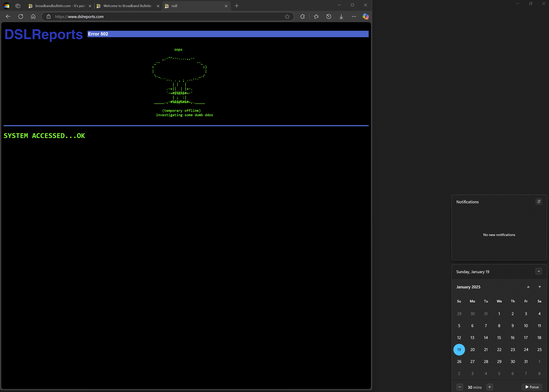Select today, January 19, in calendar
Viewport: 549px width, 392px height.
pos(459,349)
